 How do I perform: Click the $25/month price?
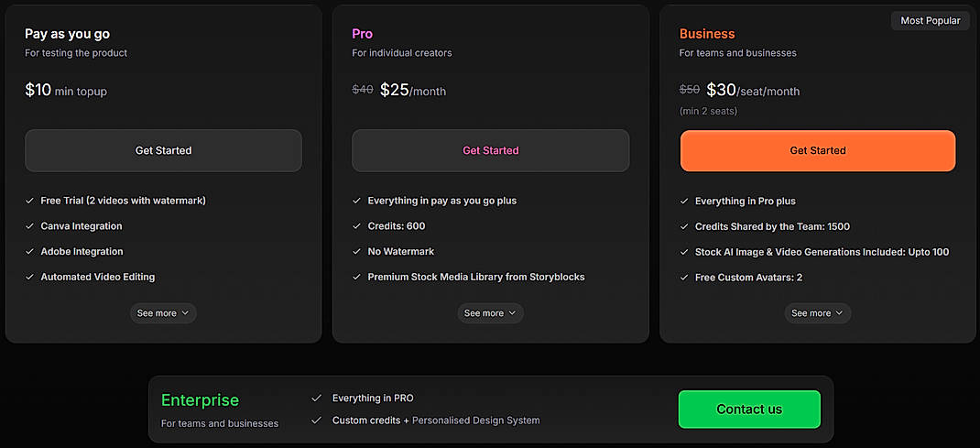pos(413,90)
